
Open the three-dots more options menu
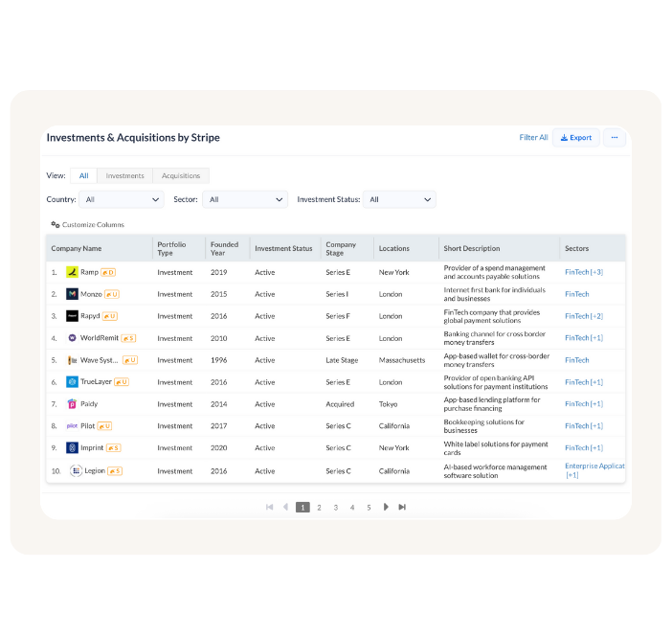pos(615,138)
